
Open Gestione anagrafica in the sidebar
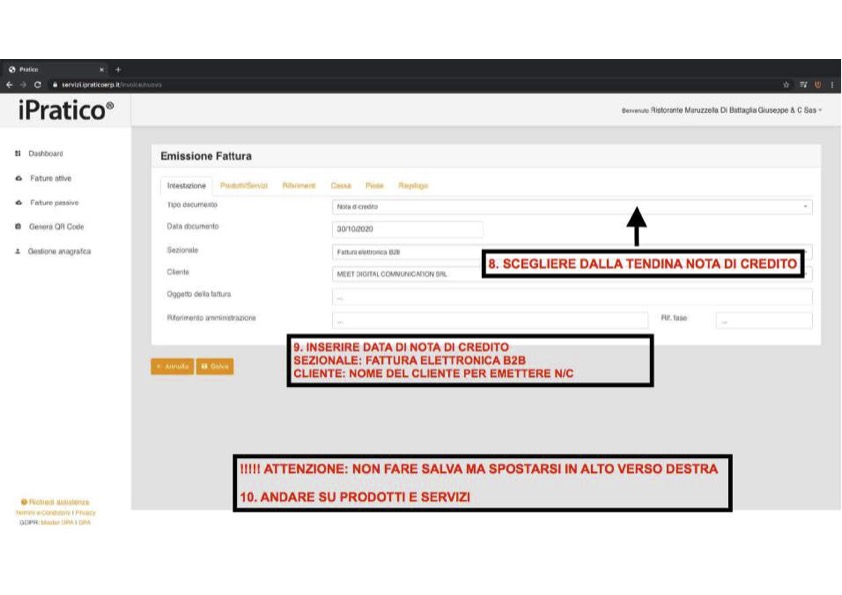point(60,251)
